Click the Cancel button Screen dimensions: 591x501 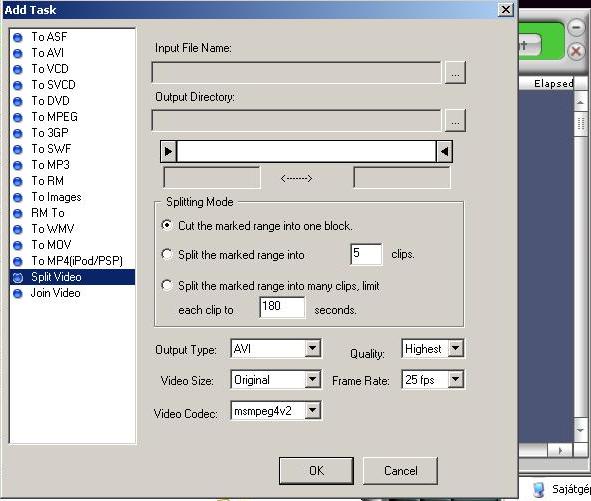[x=400, y=471]
